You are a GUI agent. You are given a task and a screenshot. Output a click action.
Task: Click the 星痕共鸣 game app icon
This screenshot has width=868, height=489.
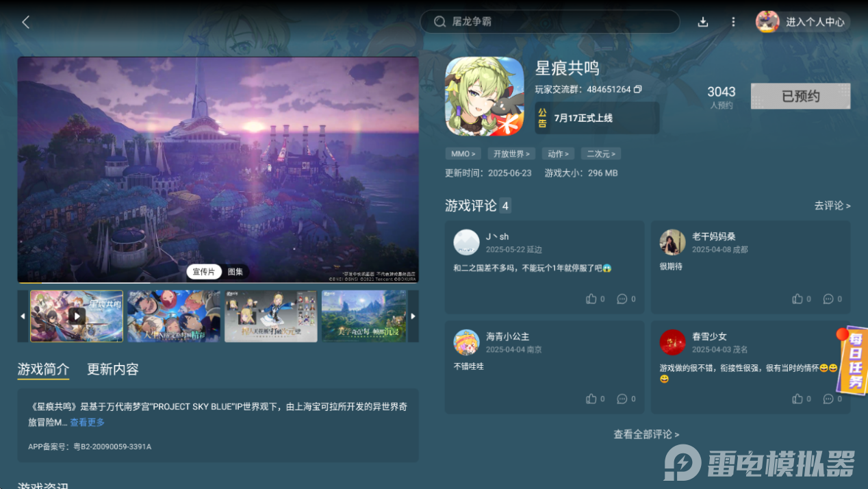click(485, 95)
